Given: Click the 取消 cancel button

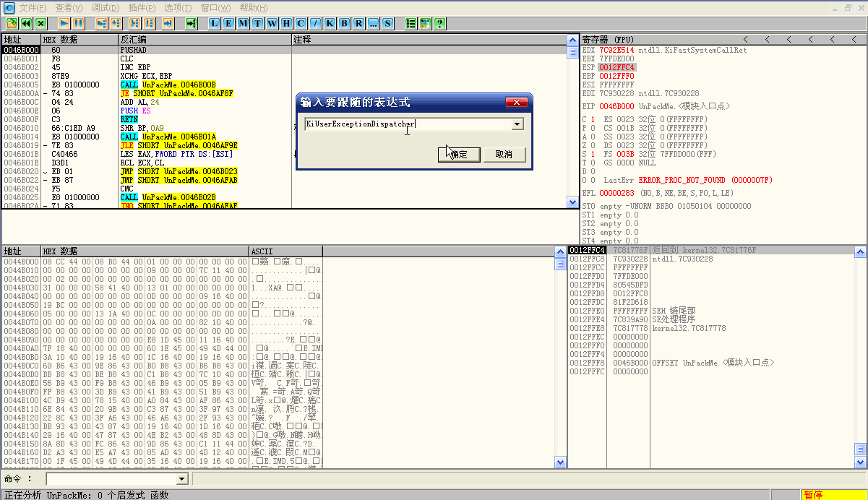Looking at the screenshot, I should (504, 154).
